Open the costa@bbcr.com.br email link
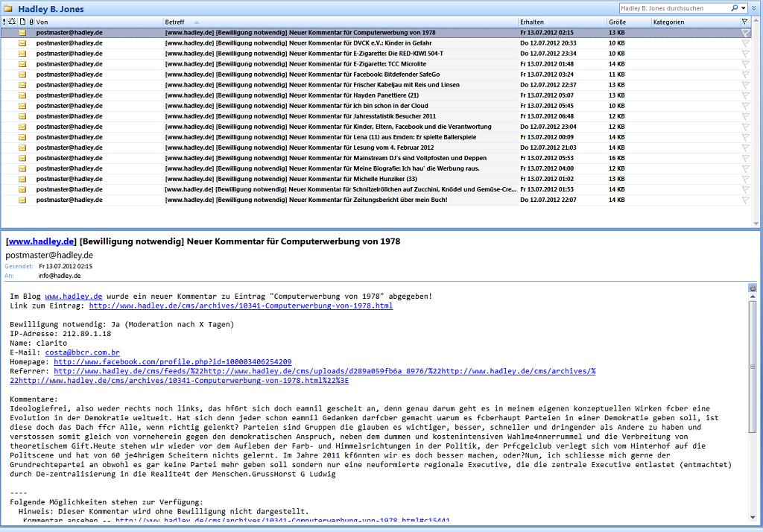 point(82,352)
